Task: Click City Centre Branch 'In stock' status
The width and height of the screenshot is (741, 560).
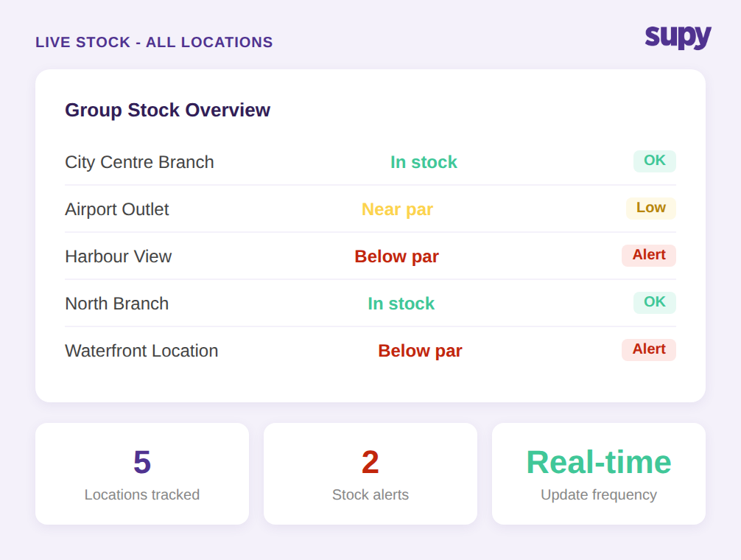Action: pos(424,162)
